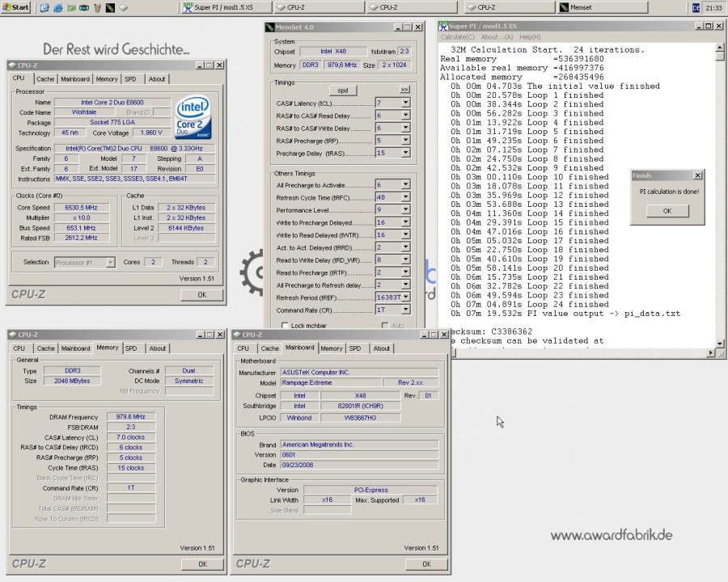Image resolution: width=728 pixels, height=582 pixels.
Task: Launch MemSet from the black quick launch icon
Action: click(x=110, y=8)
